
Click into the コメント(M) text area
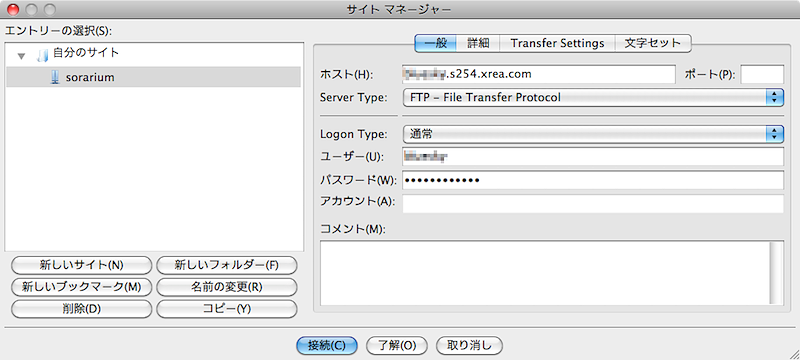click(x=544, y=273)
